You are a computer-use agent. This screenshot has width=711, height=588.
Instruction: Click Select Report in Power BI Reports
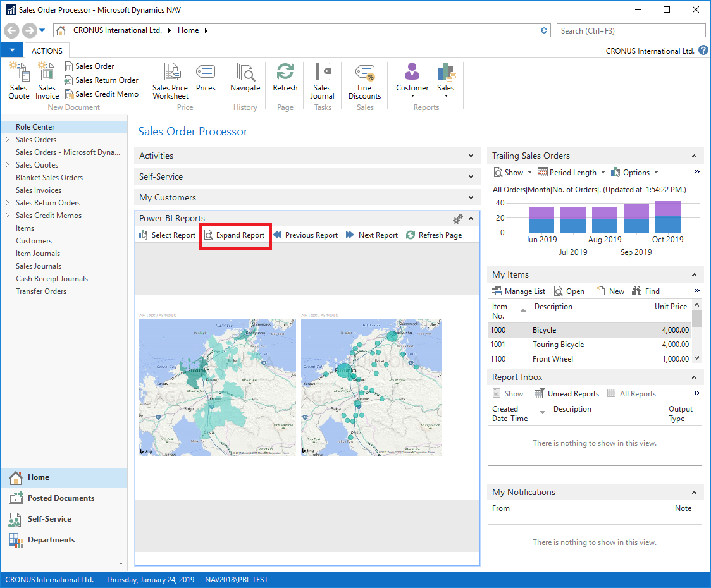click(167, 235)
